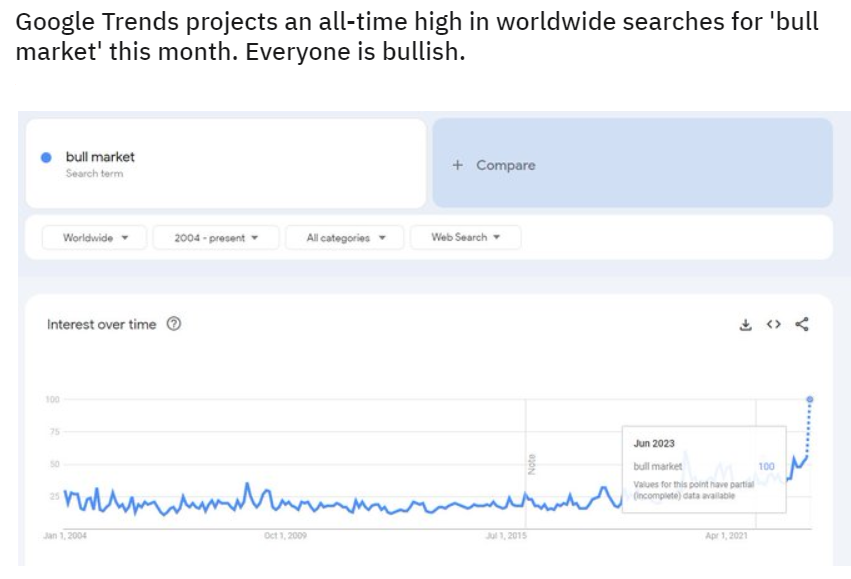Click the 'Apr 1, 2021' axis label
This screenshot has width=851, height=579.
tap(726, 537)
